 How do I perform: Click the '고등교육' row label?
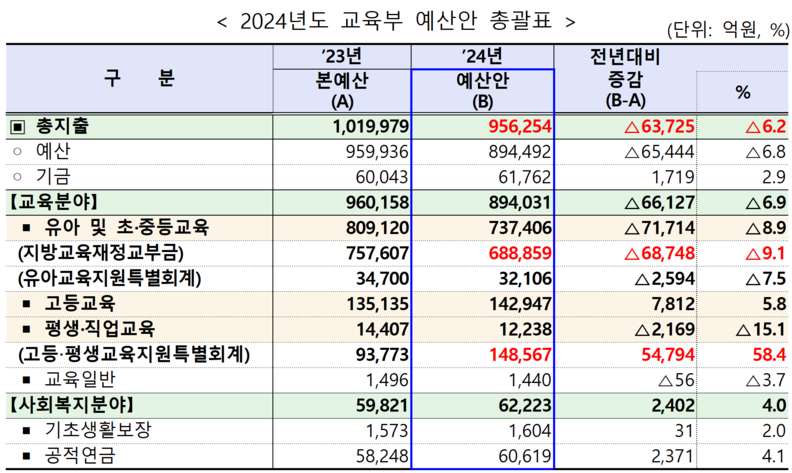click(80, 303)
